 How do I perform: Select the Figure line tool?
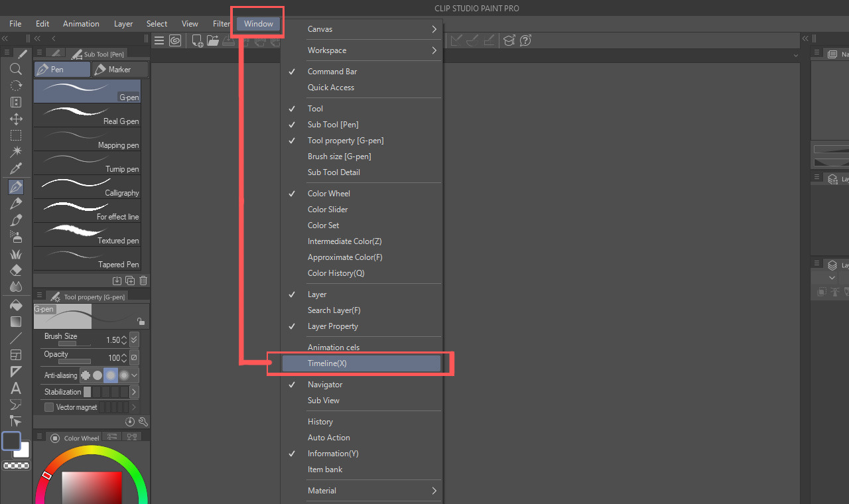[x=16, y=338]
